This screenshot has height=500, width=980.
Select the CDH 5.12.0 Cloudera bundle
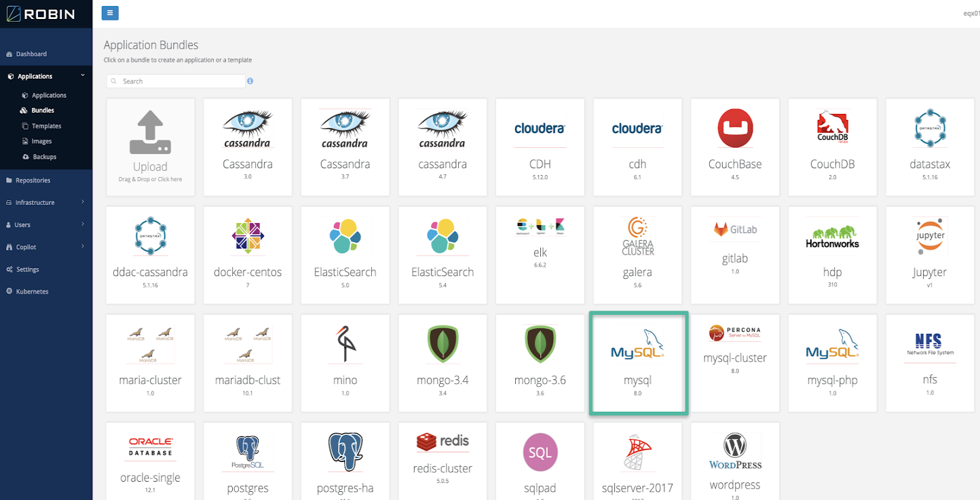(540, 147)
